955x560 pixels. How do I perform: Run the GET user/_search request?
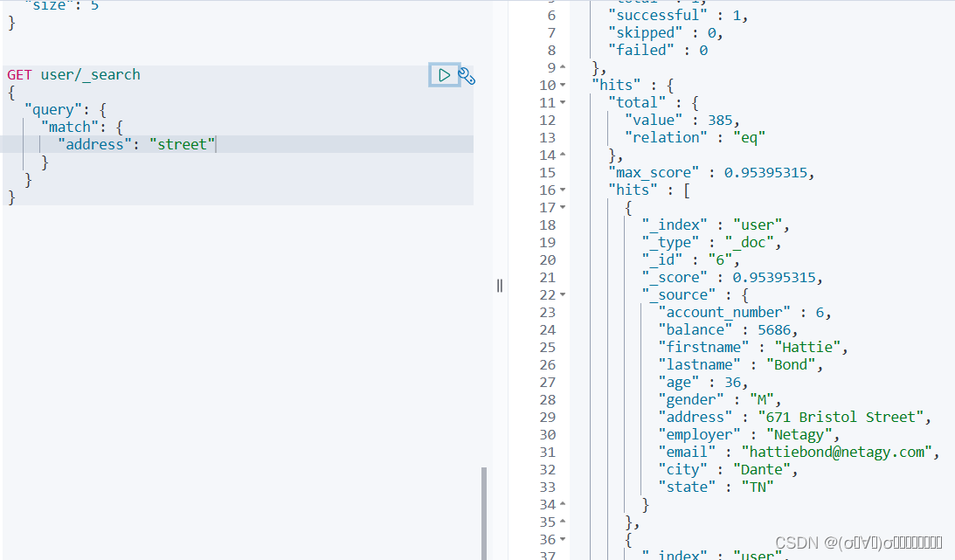(444, 75)
